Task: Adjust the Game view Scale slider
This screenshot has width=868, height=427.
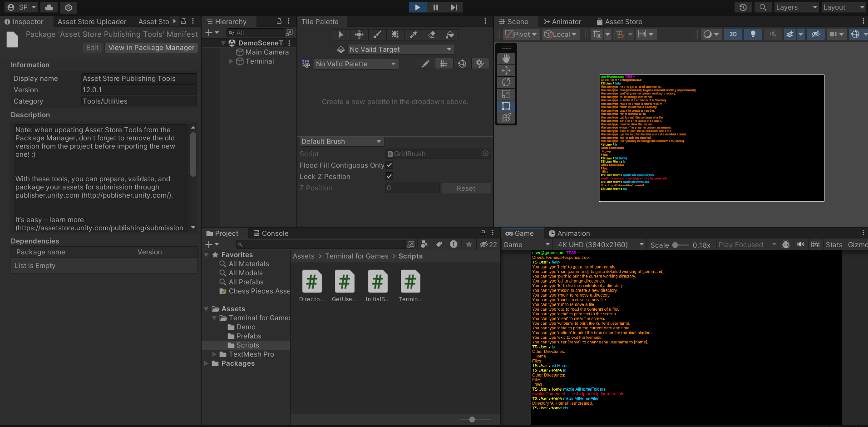Action: (x=675, y=245)
